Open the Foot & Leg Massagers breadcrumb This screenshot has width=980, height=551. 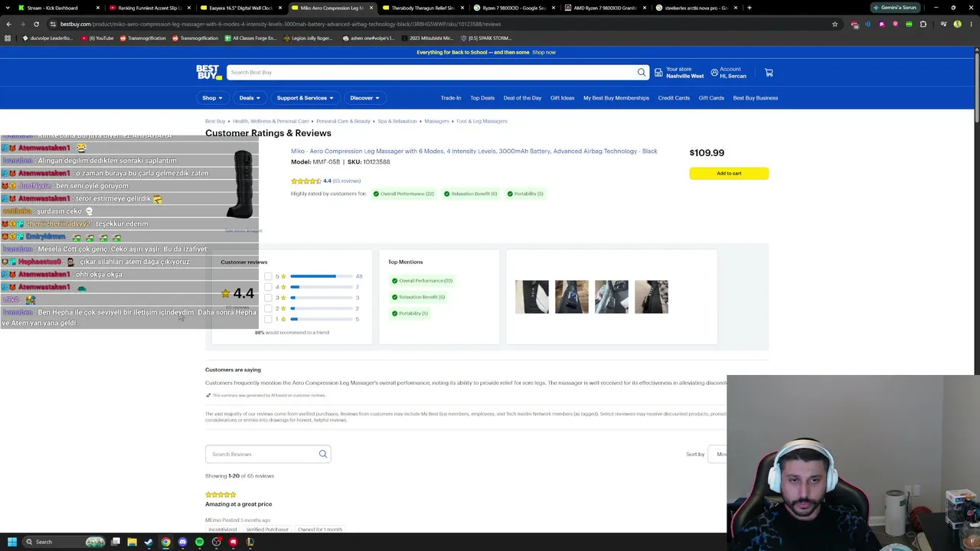pyautogui.click(x=482, y=121)
